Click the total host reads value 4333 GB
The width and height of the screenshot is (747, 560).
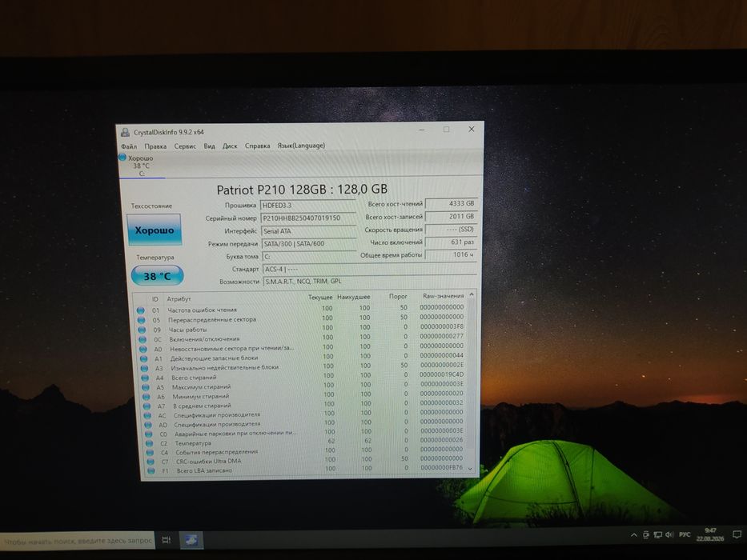[x=451, y=203]
